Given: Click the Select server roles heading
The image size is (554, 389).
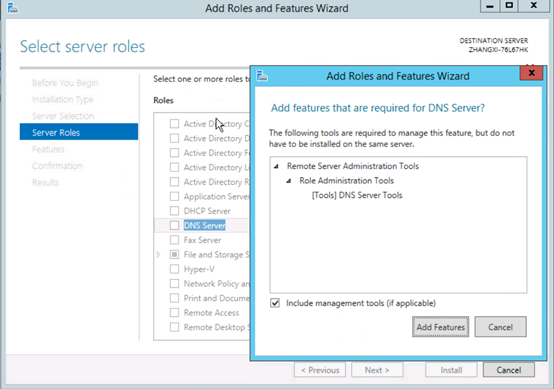Looking at the screenshot, I should 82,47.
